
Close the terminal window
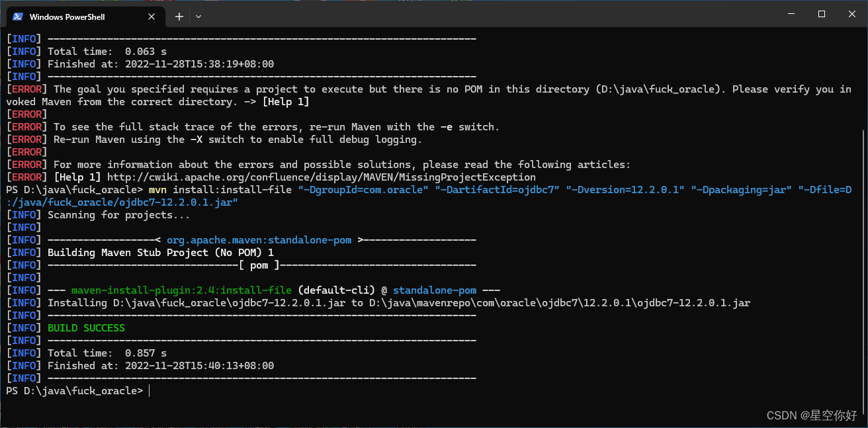pos(851,14)
